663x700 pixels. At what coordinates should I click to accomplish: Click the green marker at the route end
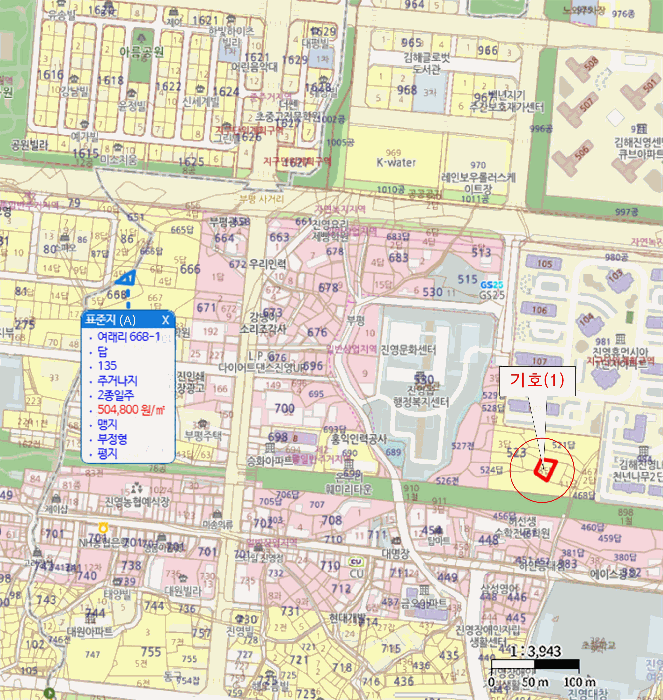[x=49, y=693]
